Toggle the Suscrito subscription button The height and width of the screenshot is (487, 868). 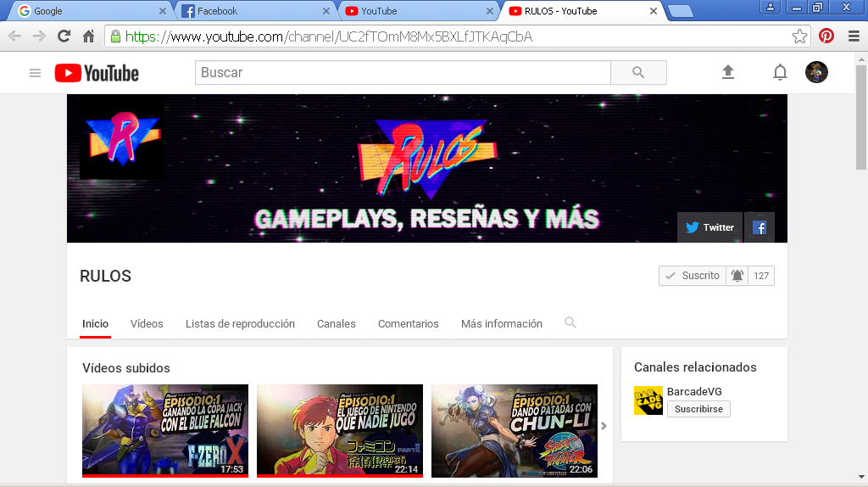point(693,276)
